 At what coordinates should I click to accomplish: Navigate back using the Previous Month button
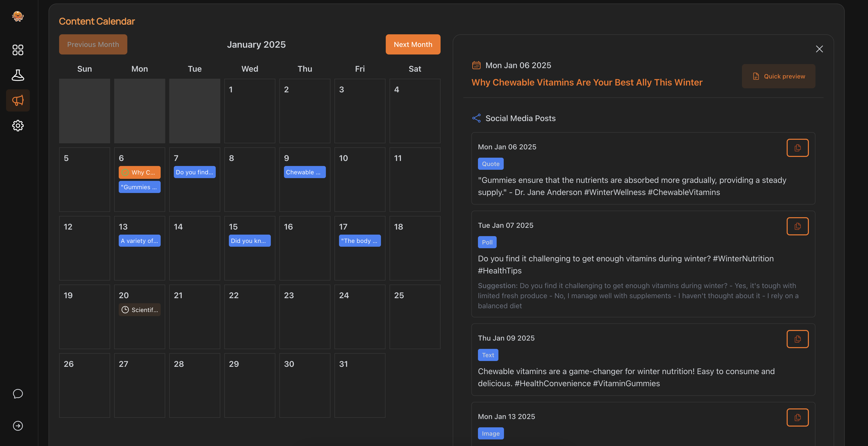point(93,44)
